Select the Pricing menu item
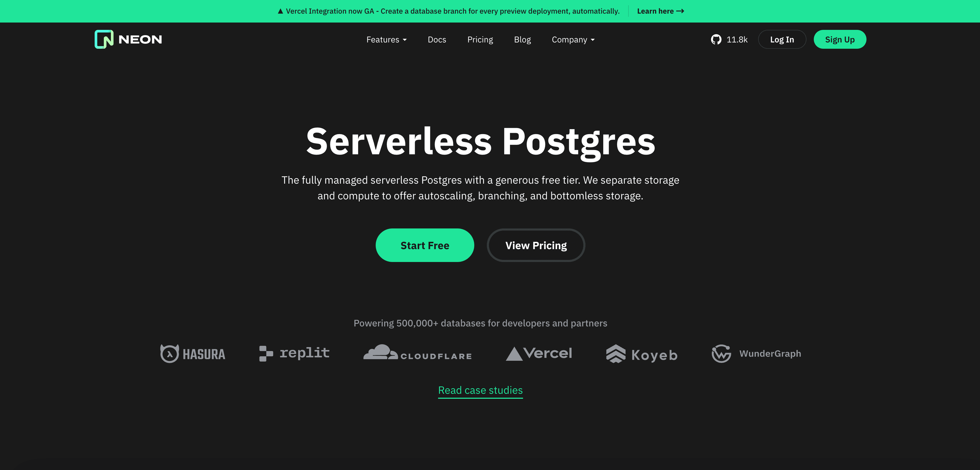 (480, 39)
